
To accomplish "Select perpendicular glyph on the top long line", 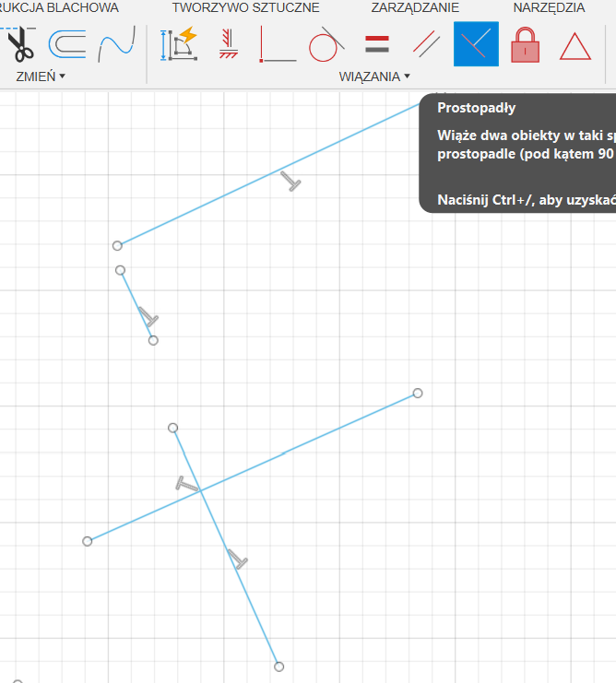I will 291,181.
